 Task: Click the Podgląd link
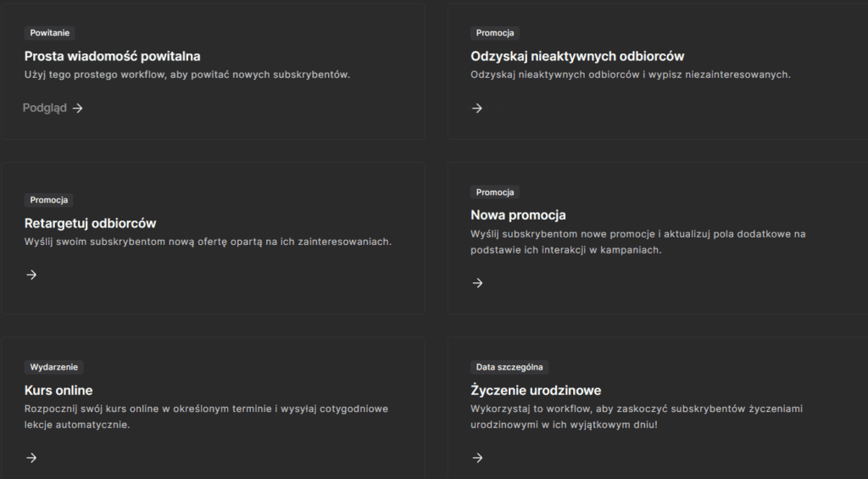[x=45, y=109]
